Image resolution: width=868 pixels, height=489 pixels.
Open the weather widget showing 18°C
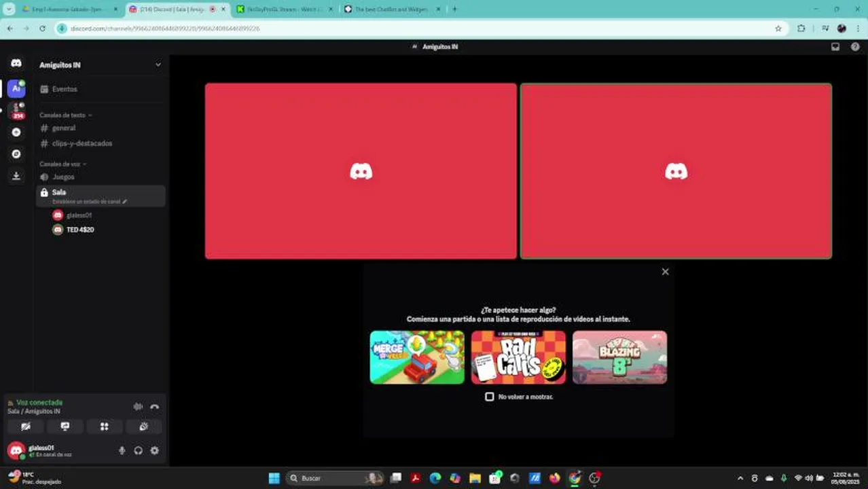click(x=34, y=478)
